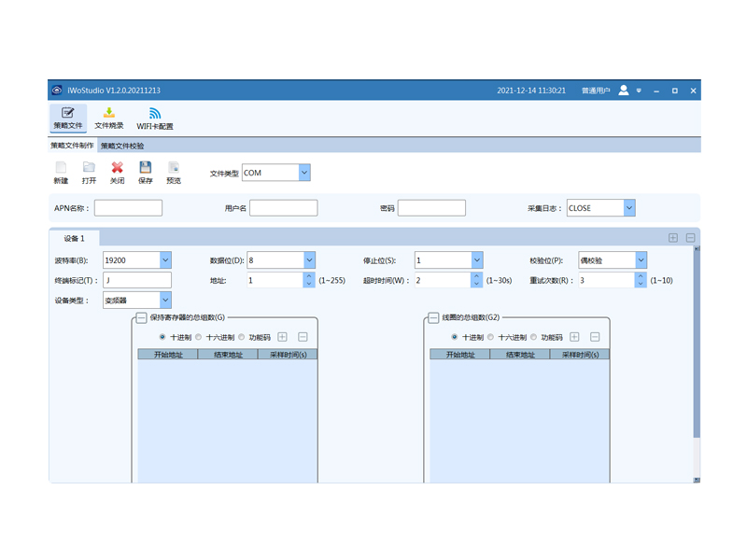Click the iWoStudio app logo icon
The width and height of the screenshot is (747, 560).
pyautogui.click(x=57, y=90)
